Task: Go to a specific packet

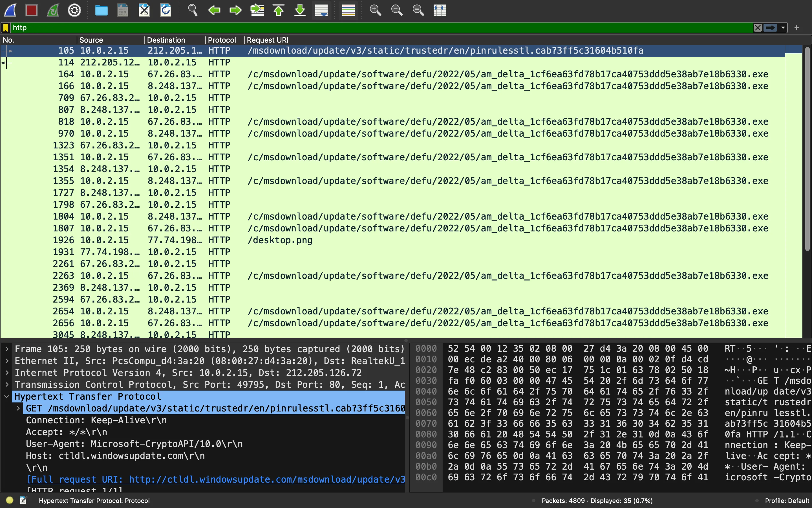Action: point(257,10)
